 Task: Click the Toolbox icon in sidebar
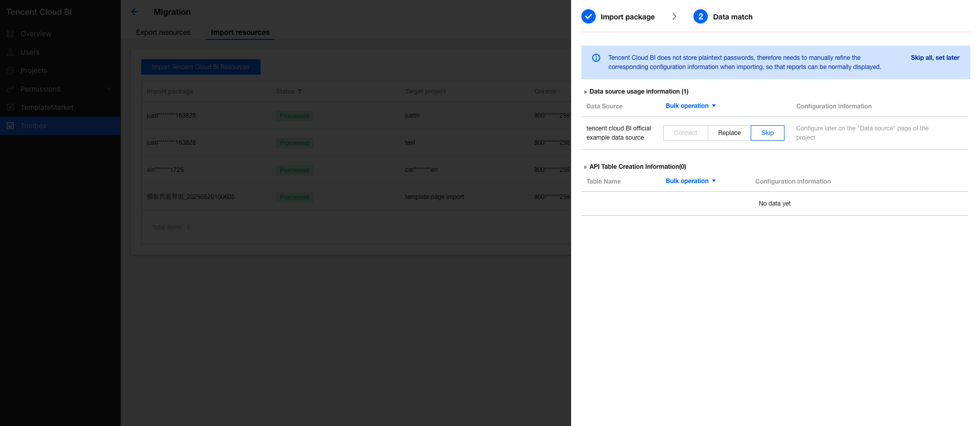tap(10, 126)
